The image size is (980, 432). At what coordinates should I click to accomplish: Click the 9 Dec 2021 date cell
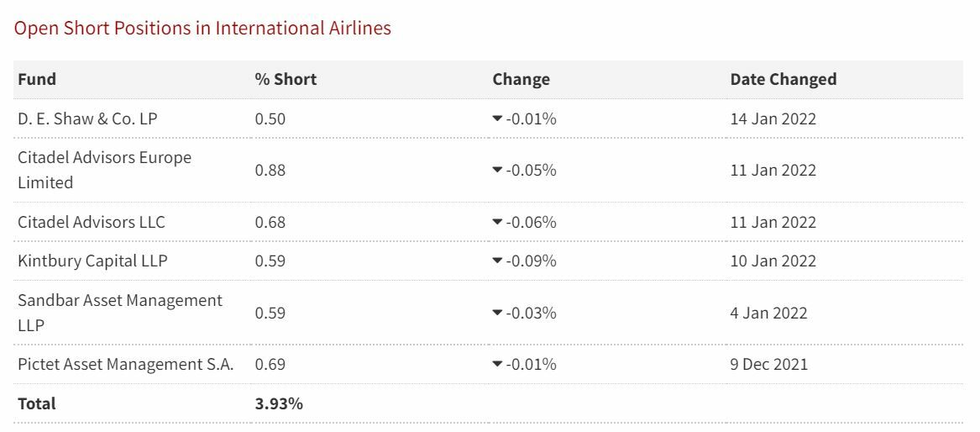click(x=768, y=364)
